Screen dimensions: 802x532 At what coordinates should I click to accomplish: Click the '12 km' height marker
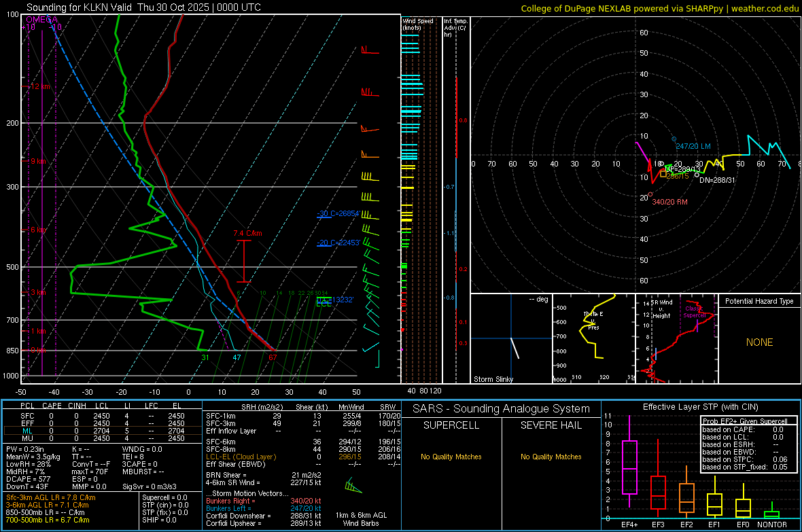[x=40, y=86]
